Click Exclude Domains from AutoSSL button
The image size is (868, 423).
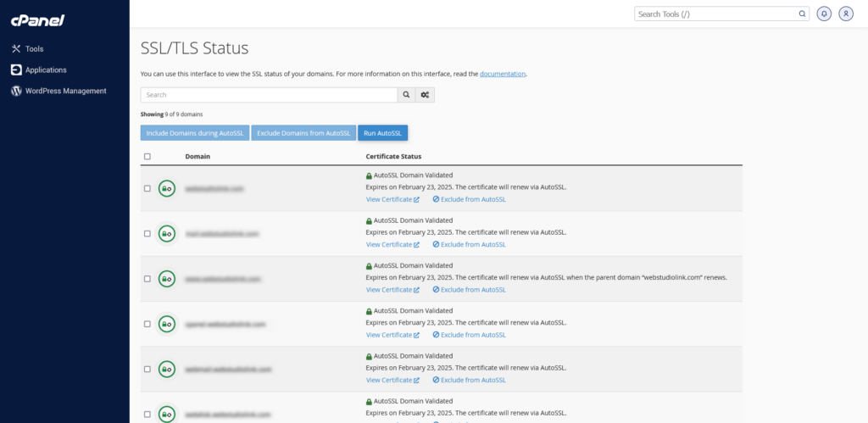point(303,133)
